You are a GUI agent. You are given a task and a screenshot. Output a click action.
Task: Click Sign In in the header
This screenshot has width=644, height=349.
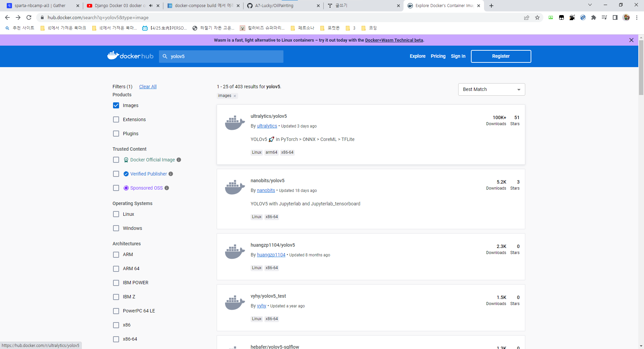[458, 56]
